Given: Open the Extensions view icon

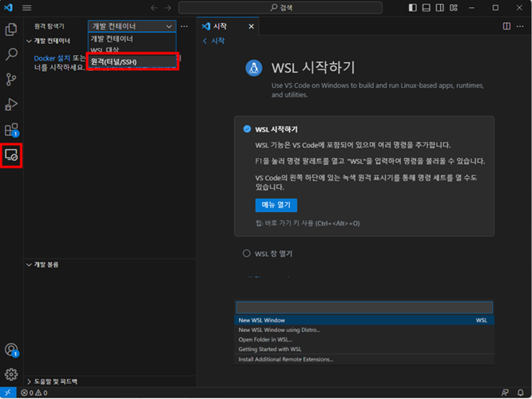Looking at the screenshot, I should (11, 130).
